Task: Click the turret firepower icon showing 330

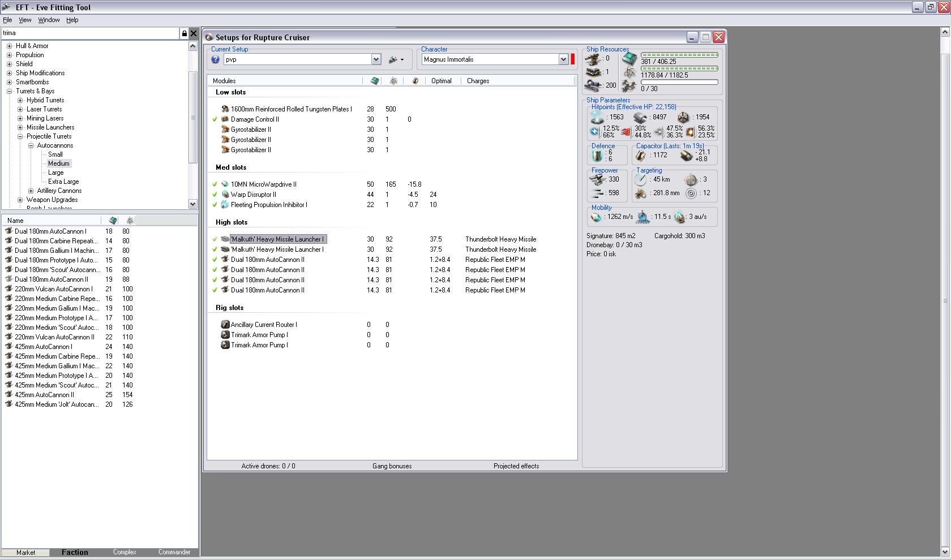Action: (597, 179)
